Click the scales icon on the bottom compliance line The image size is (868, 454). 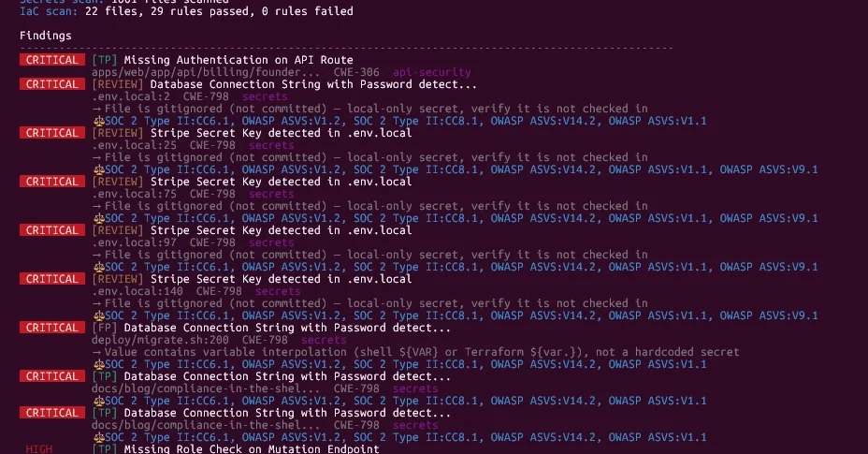tap(97, 437)
